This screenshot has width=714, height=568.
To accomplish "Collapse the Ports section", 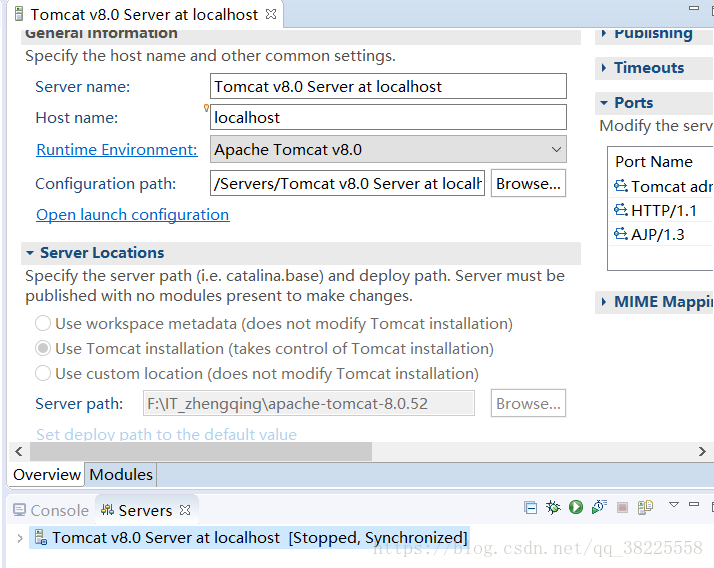I will click(x=604, y=103).
